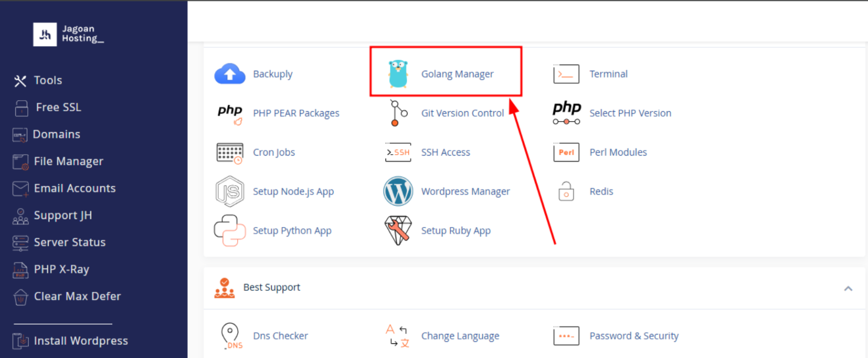868x358 pixels.
Task: Select Free SSL in the sidebar
Action: (x=58, y=107)
